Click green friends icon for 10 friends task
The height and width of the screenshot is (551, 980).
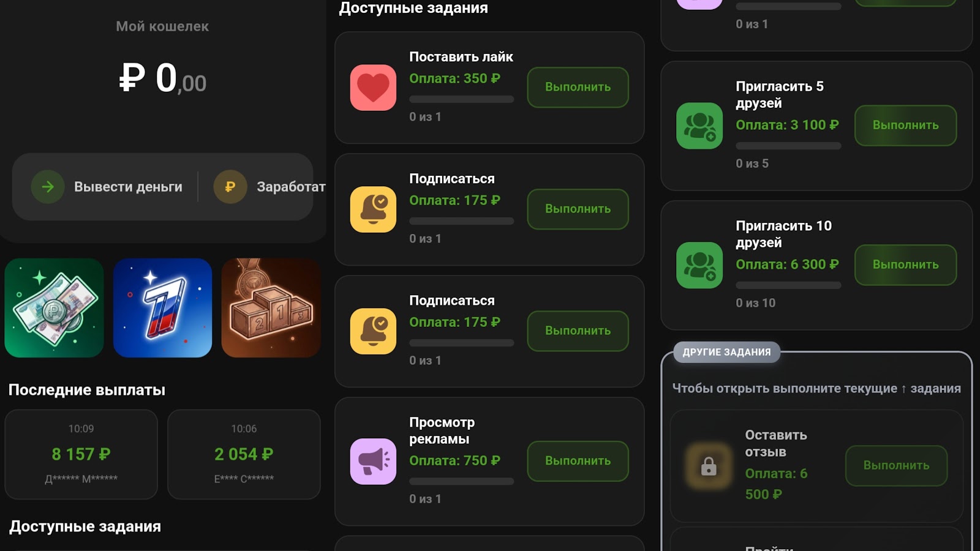699,265
